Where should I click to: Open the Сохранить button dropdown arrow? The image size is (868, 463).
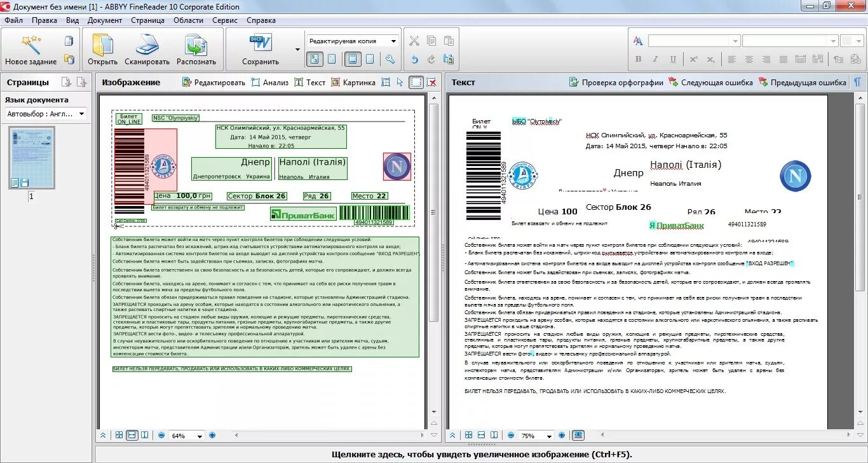click(x=297, y=50)
